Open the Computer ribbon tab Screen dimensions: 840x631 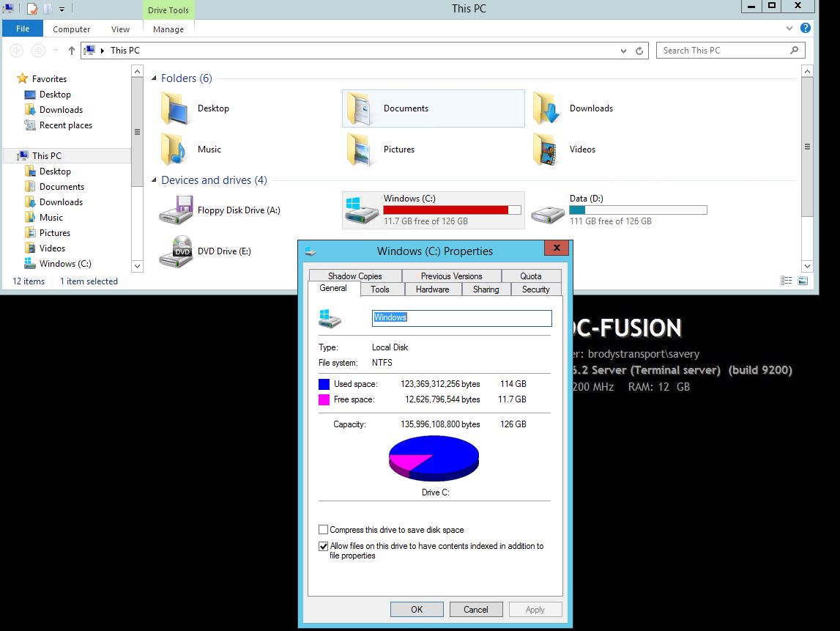[71, 29]
